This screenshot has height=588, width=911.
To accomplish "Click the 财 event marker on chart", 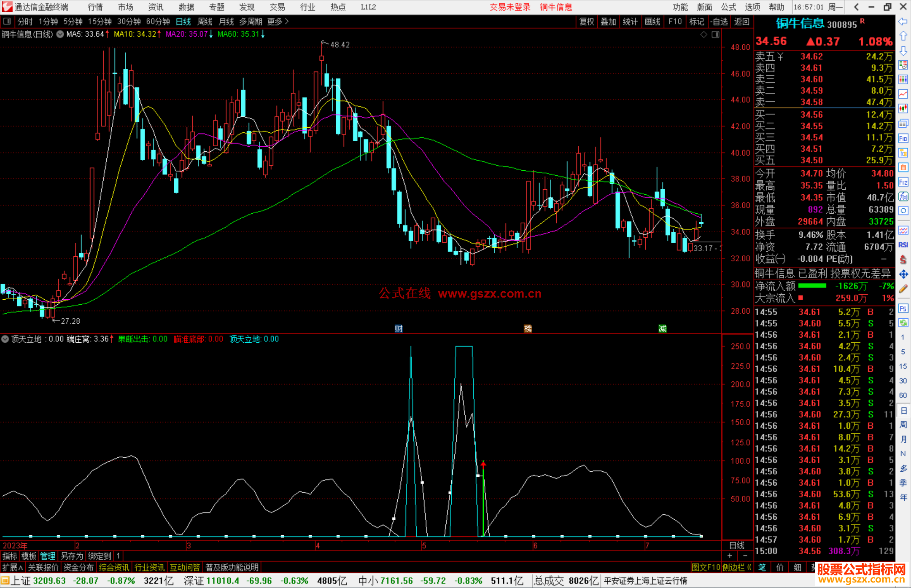I will coord(399,328).
